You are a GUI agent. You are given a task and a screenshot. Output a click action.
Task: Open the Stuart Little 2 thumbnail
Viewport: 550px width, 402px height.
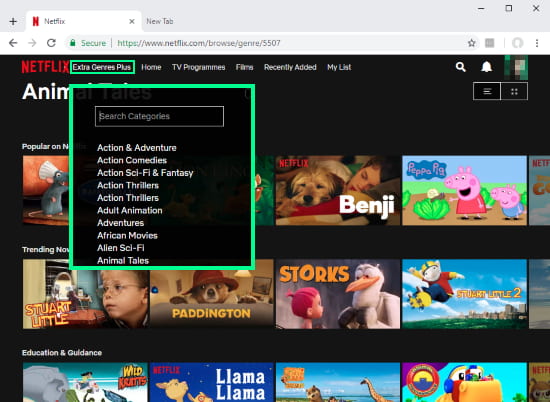click(x=464, y=294)
